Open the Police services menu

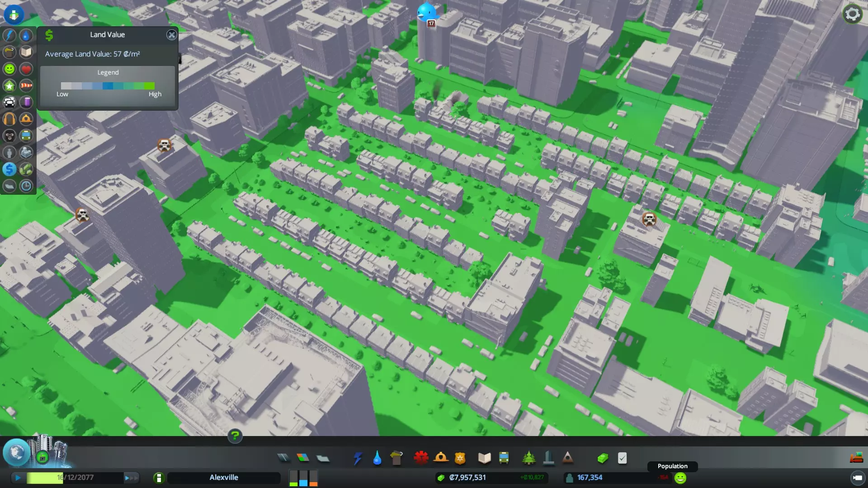point(460,458)
